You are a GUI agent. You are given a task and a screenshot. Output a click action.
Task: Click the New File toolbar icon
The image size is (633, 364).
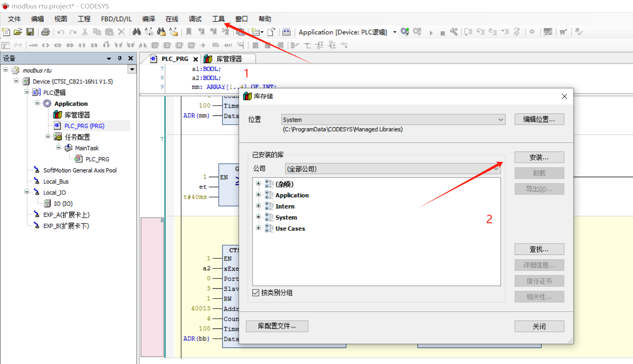[6, 32]
